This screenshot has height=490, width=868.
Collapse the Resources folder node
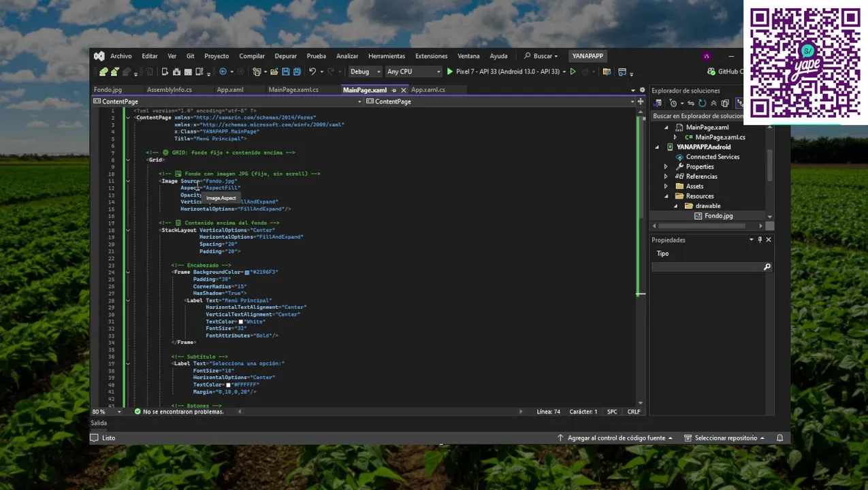[x=666, y=196]
